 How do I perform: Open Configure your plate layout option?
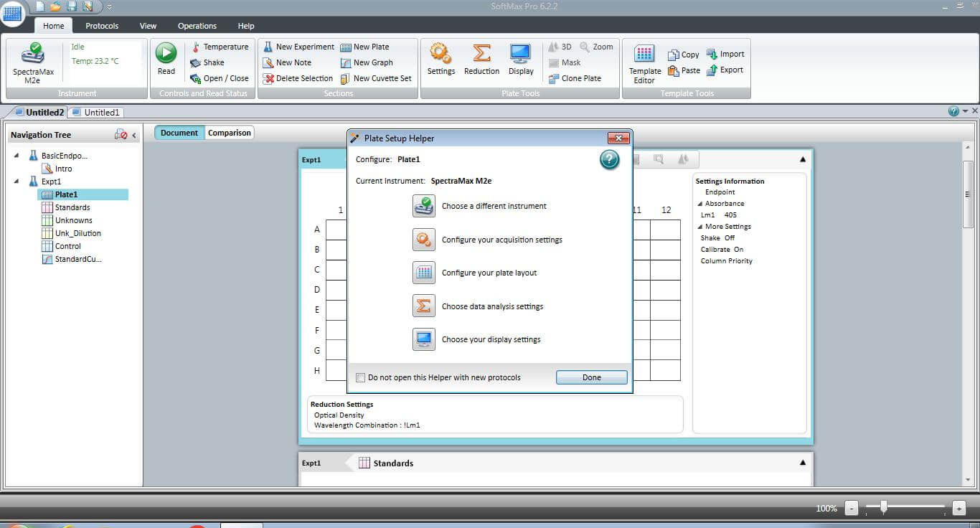(424, 273)
